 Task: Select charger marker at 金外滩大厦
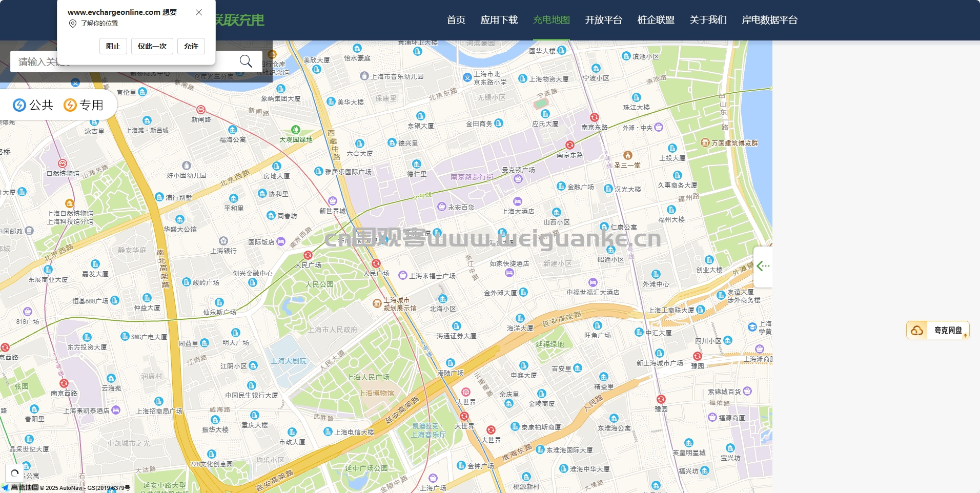pyautogui.click(x=523, y=292)
